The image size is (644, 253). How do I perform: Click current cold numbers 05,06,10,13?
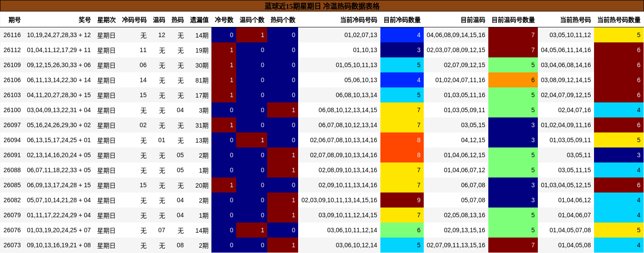tap(361, 80)
